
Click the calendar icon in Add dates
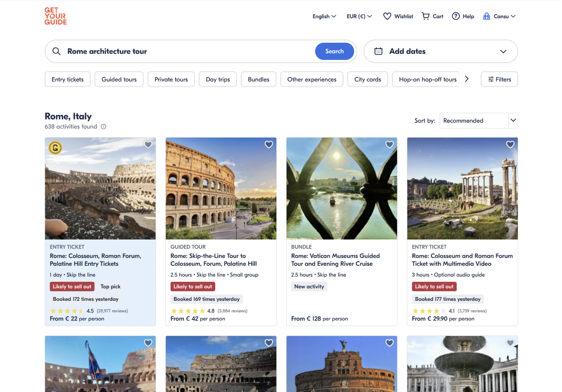pyautogui.click(x=378, y=51)
